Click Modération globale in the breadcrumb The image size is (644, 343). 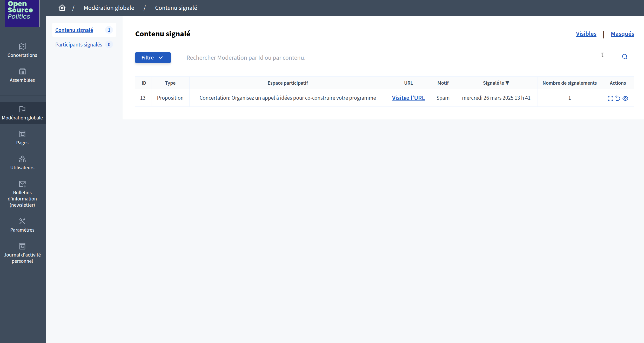click(109, 8)
